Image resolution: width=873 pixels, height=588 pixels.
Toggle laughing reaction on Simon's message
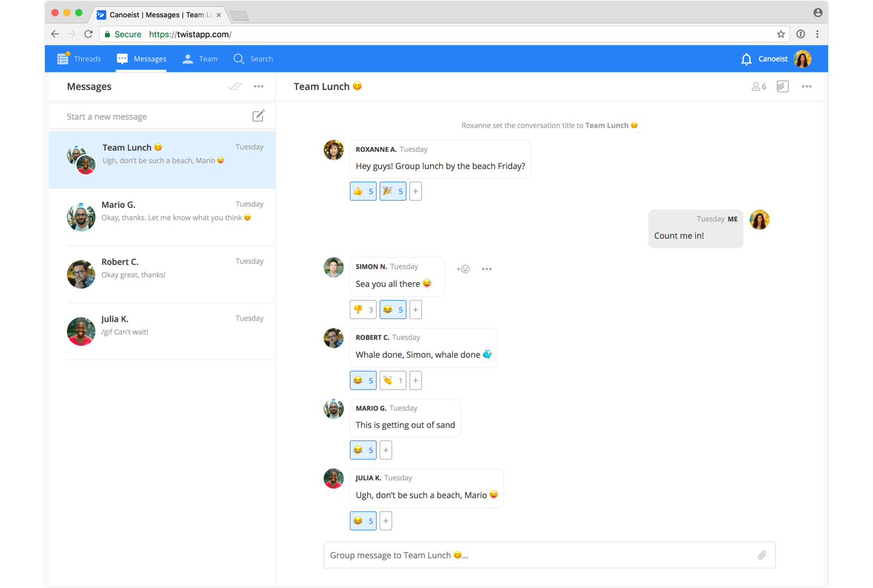pyautogui.click(x=393, y=310)
